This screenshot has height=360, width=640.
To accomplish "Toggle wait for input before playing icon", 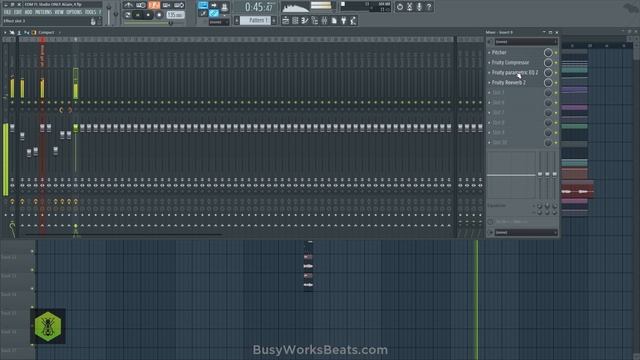I will (141, 5).
